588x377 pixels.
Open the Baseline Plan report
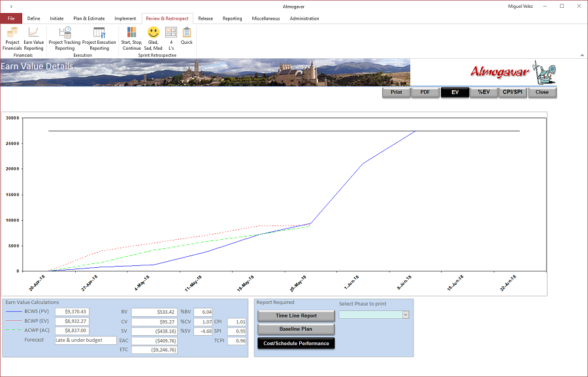pyautogui.click(x=296, y=329)
